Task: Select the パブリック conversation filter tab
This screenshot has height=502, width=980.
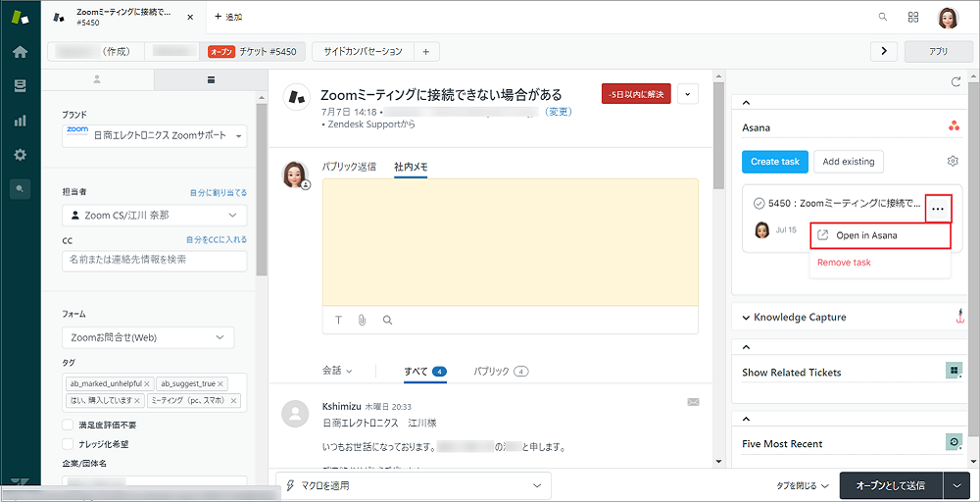Action: point(501,371)
